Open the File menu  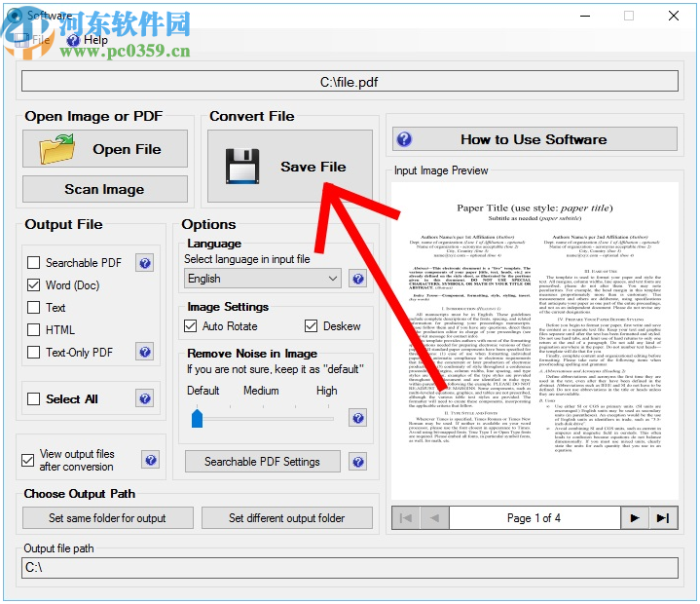click(x=34, y=40)
